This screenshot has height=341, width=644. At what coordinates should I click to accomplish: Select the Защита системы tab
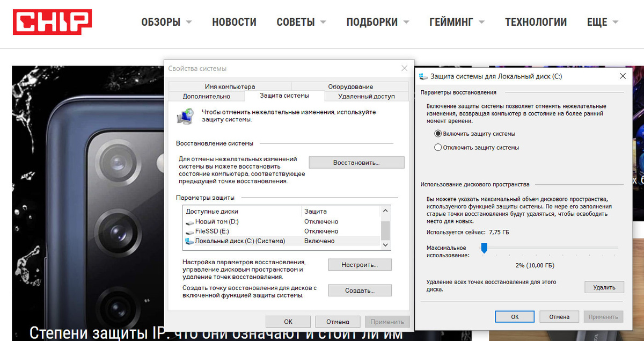tap(284, 96)
